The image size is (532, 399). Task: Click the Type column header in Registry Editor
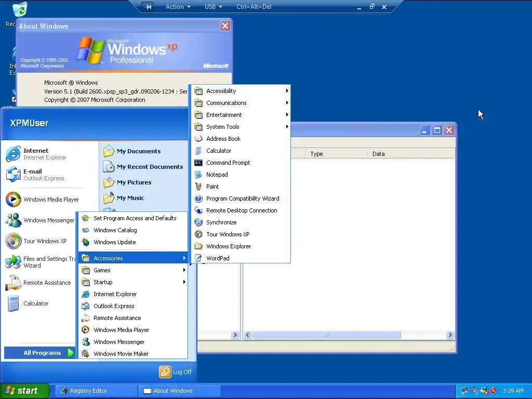point(336,154)
